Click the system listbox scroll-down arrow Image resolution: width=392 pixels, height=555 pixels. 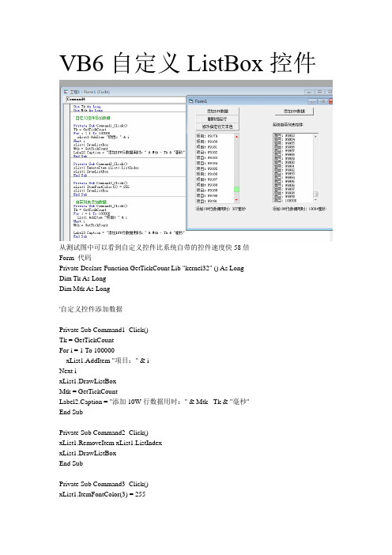(315, 200)
